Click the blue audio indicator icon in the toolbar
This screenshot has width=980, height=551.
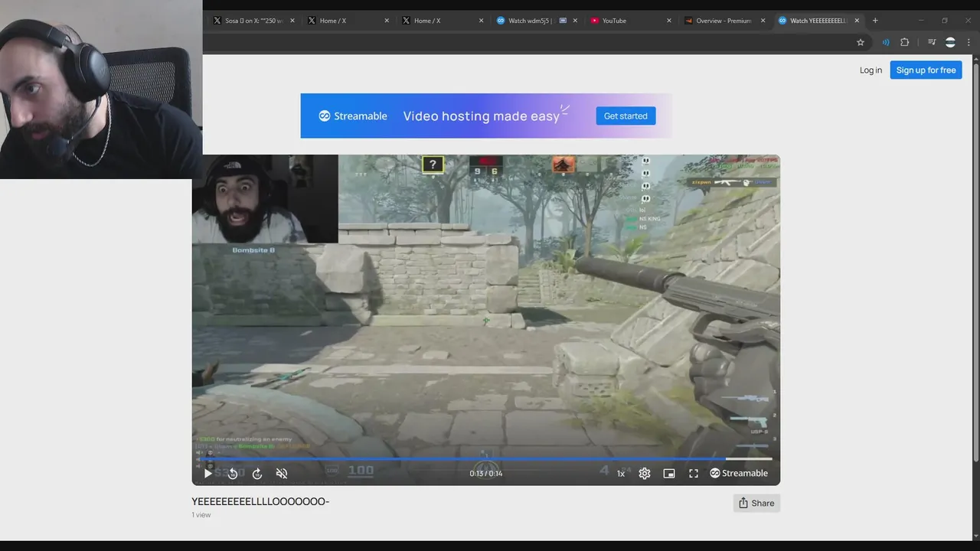pyautogui.click(x=886, y=42)
